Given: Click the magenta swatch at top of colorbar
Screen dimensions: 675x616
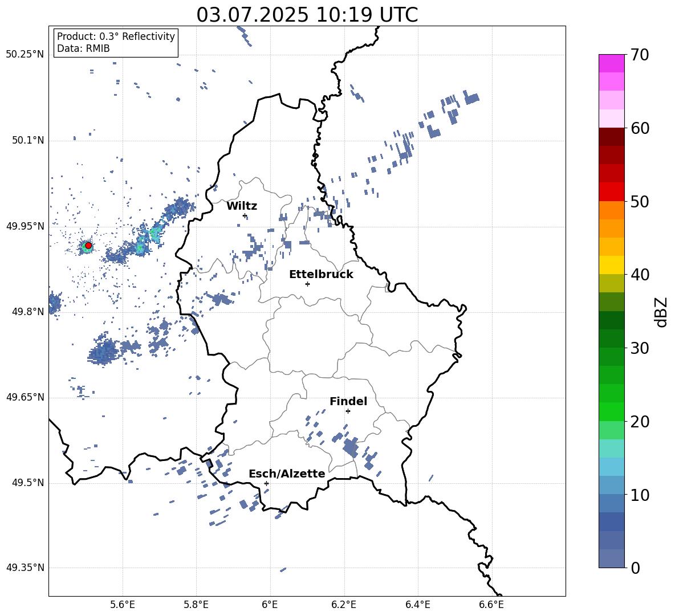Looking at the screenshot, I should [x=611, y=64].
